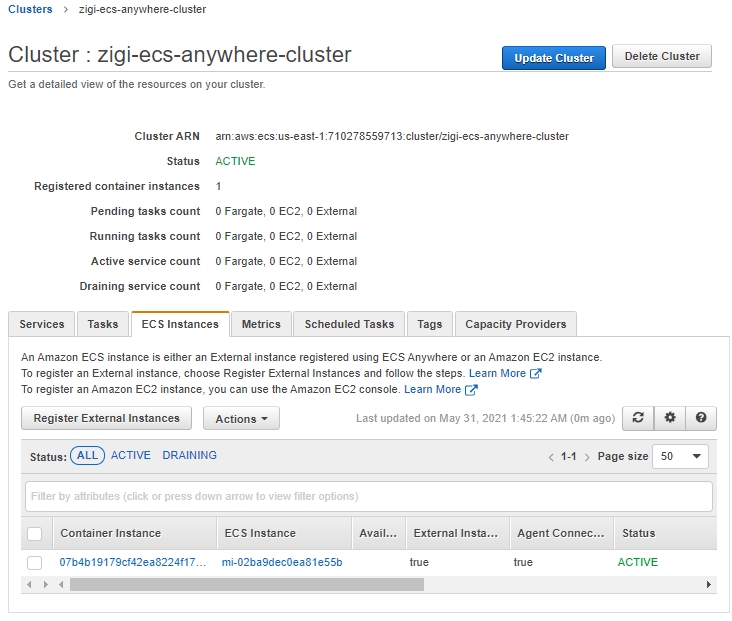This screenshot has width=732, height=621.
Task: Click the help question mark icon
Action: [701, 418]
